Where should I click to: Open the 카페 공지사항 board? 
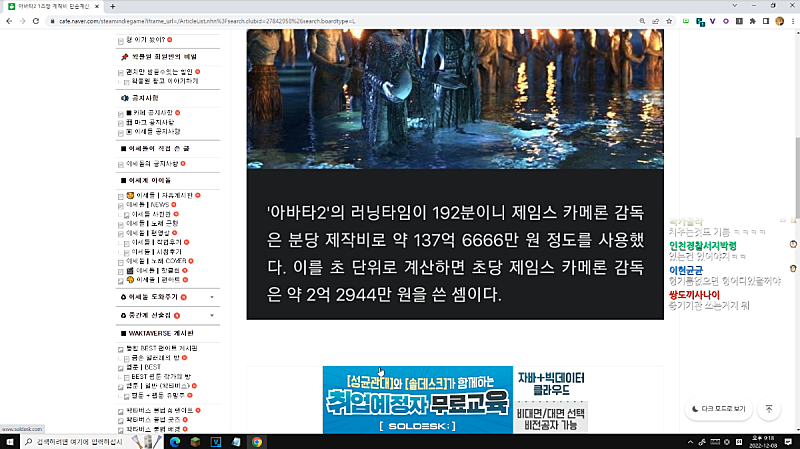click(x=149, y=112)
